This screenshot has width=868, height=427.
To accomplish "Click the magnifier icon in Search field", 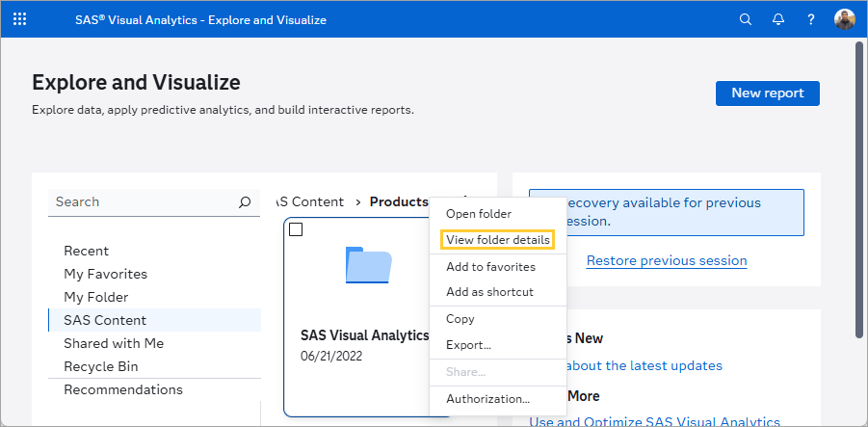I will pos(245,202).
